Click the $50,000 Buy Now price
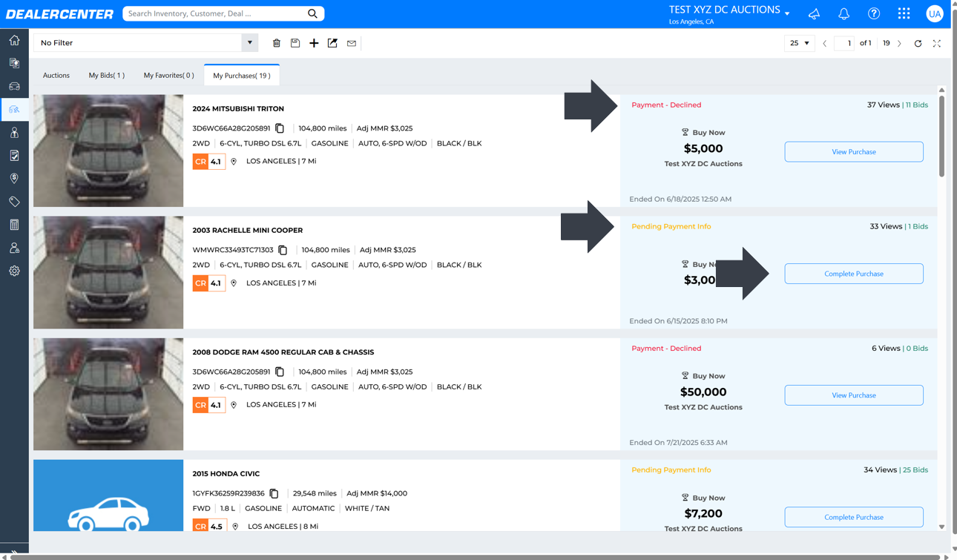Image resolution: width=957 pixels, height=560 pixels. pos(703,392)
